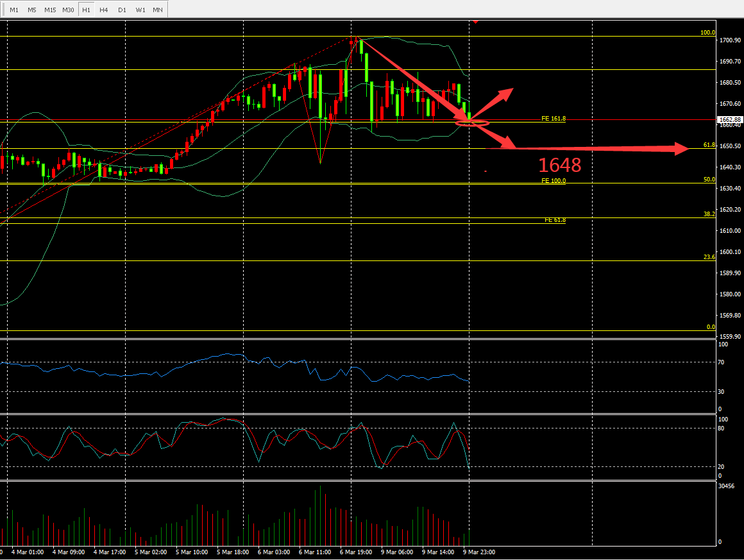
Task: Click the 9 Mar 23:00 time label
Action: [479, 552]
